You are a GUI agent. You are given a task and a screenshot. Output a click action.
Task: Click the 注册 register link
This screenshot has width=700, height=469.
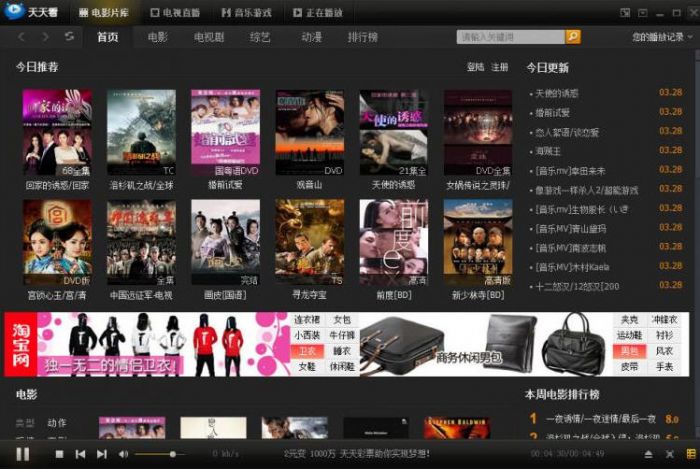pos(499,67)
